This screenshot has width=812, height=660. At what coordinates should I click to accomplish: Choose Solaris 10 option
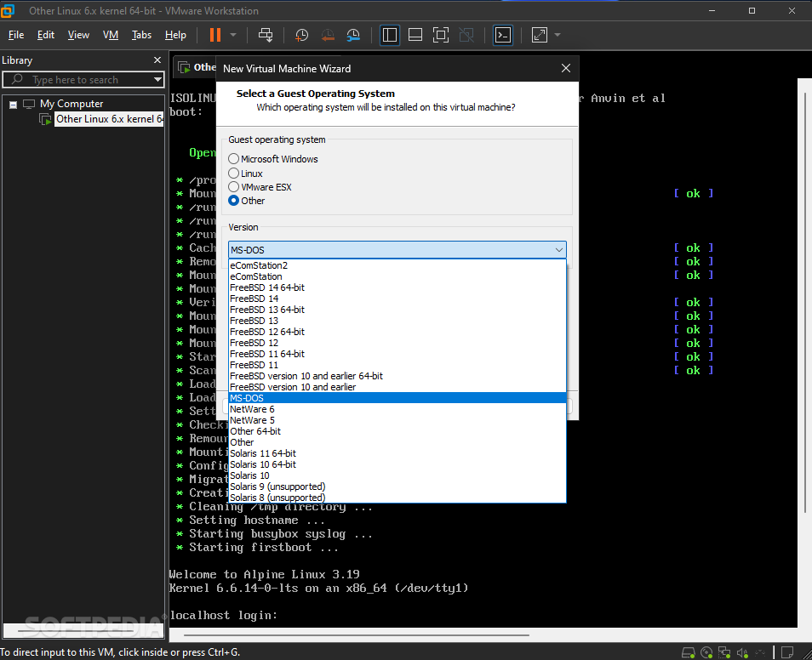point(397,475)
